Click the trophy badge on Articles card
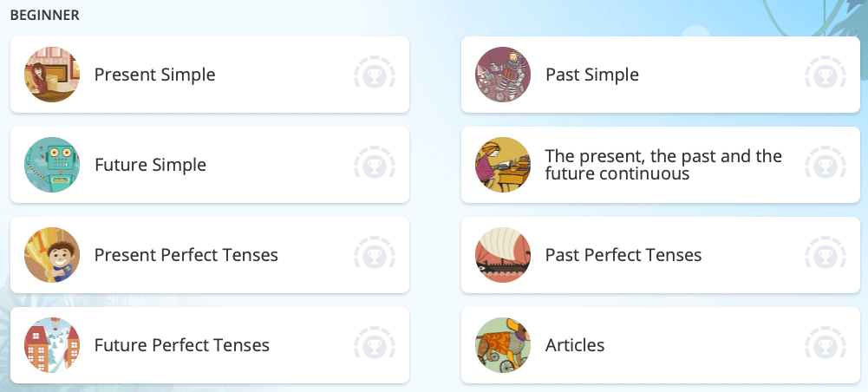Viewport: 868px width, 392px height. (x=826, y=345)
